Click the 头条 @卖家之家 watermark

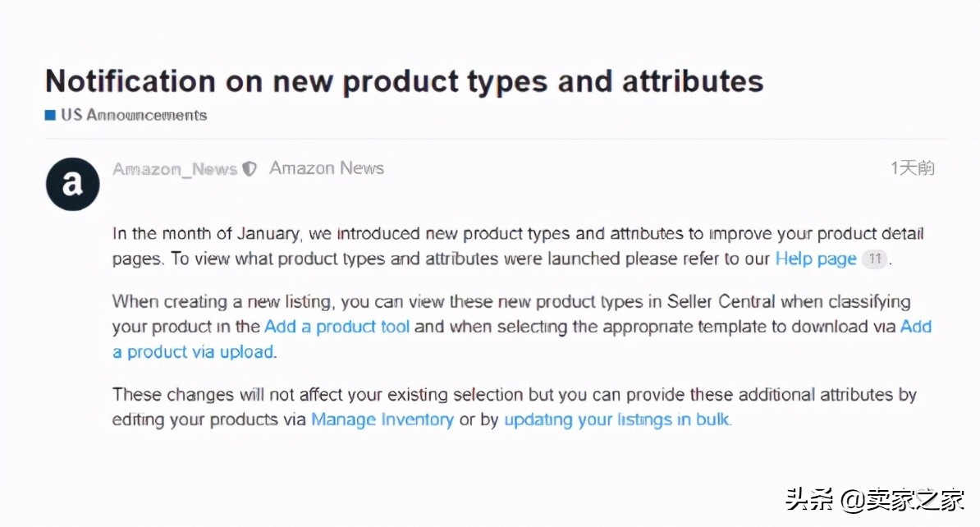[875, 500]
